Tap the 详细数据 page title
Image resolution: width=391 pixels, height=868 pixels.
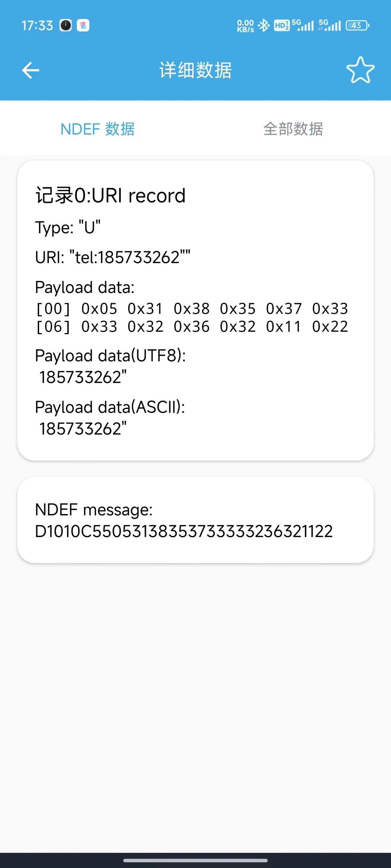pyautogui.click(x=195, y=70)
